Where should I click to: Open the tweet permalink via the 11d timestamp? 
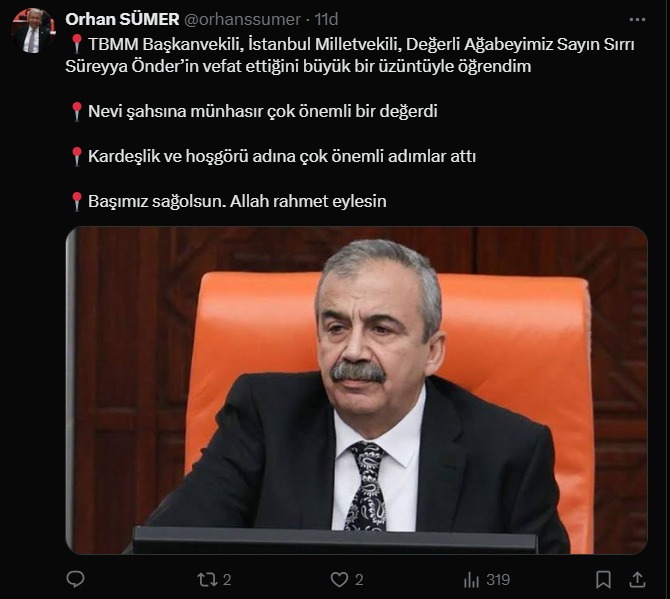tap(326, 19)
